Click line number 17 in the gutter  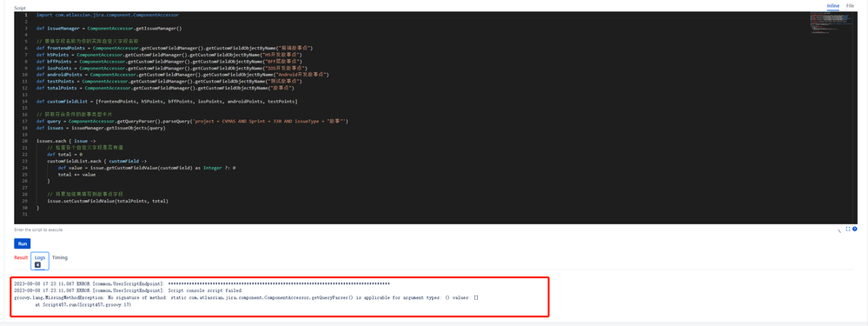(x=25, y=121)
